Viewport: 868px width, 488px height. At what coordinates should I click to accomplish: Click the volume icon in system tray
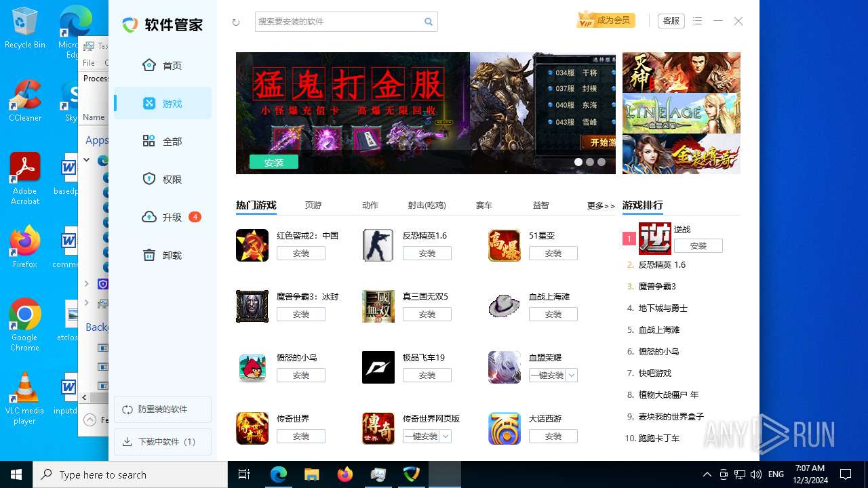756,474
